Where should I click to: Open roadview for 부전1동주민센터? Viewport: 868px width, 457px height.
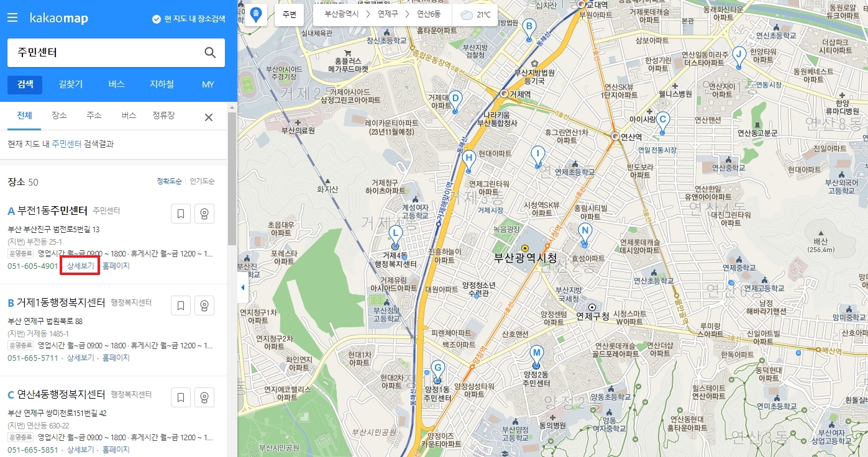tap(204, 214)
